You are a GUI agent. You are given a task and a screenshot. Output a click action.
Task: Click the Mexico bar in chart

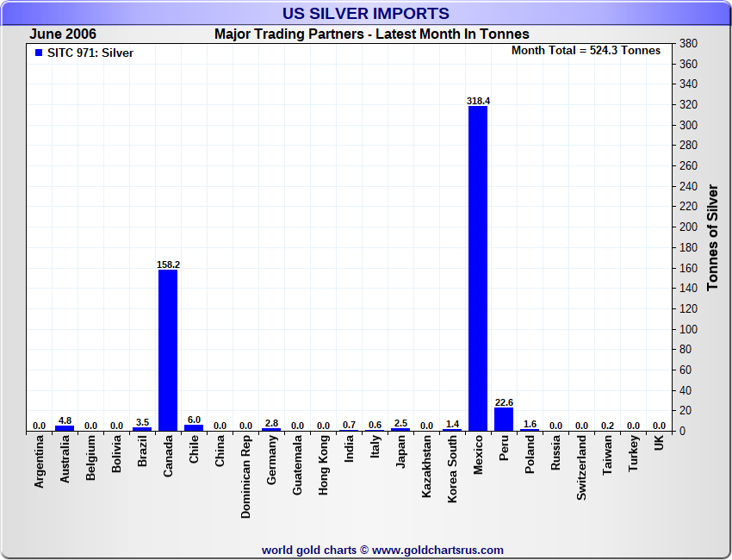pos(478,268)
